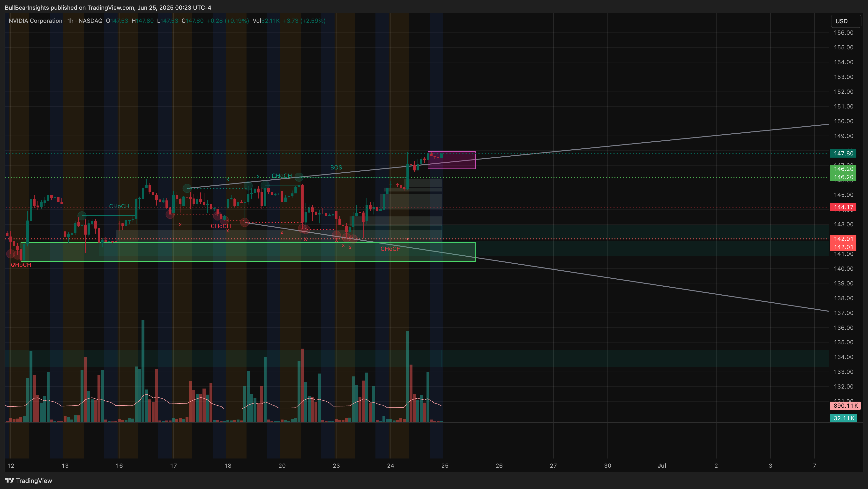Select the green CHoCH label above date 16

(x=119, y=206)
